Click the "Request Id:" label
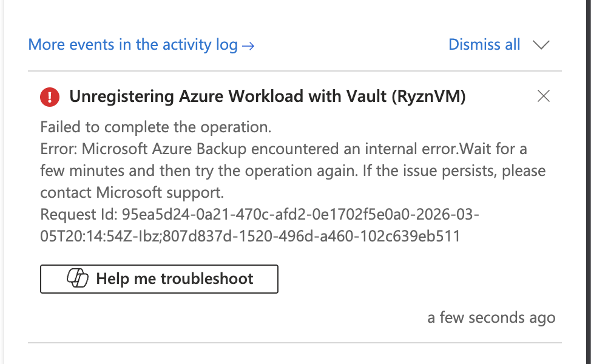Screen dimensions: 591x364 click(x=78, y=215)
